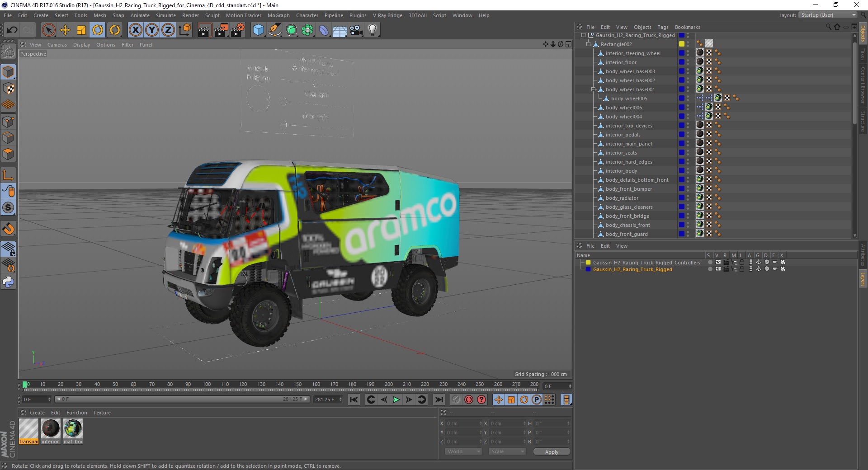This screenshot has width=868, height=470.
Task: Select the transparent material thumbnail
Action: pyautogui.click(x=28, y=431)
